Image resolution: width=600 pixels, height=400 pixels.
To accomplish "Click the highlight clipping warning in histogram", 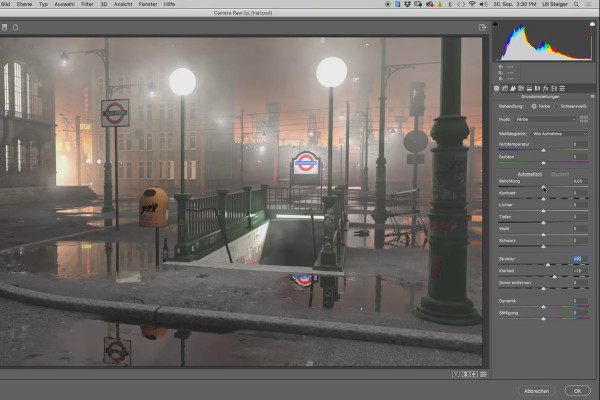I will coord(592,24).
